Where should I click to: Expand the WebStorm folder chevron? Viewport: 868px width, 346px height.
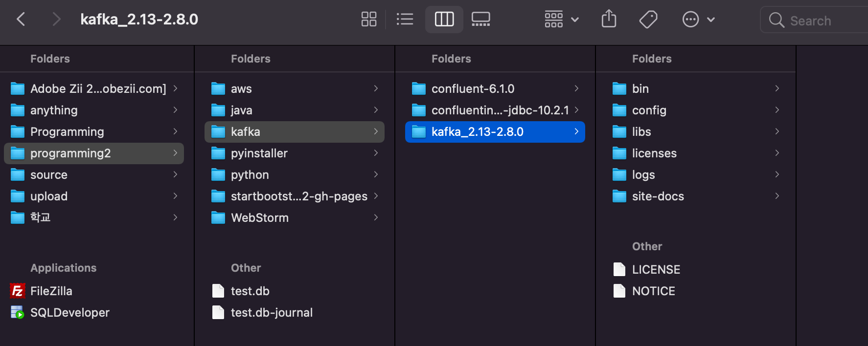[376, 217]
